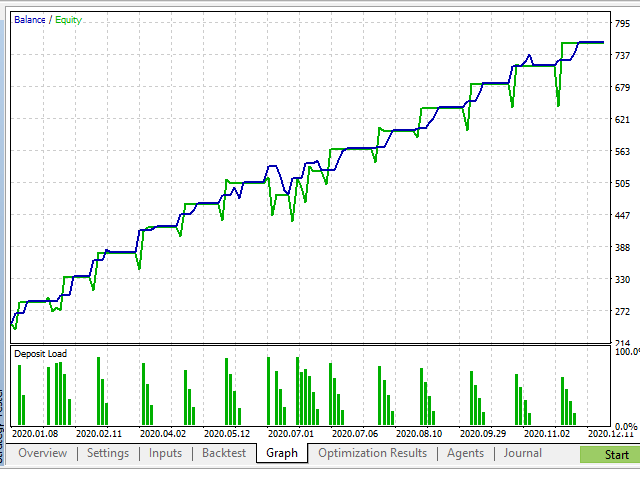Click the 2020.01.08 date axis label
The height and width of the screenshot is (480, 640).
coord(35,433)
